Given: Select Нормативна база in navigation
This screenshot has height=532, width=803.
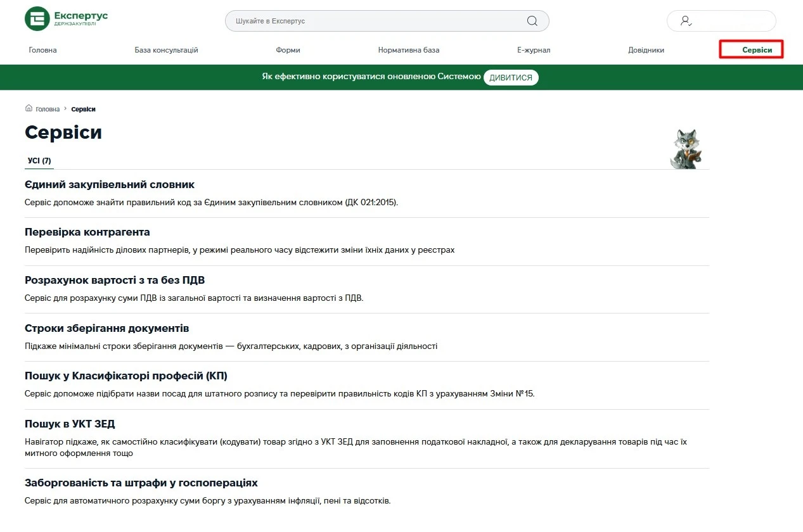Looking at the screenshot, I should click(x=408, y=50).
